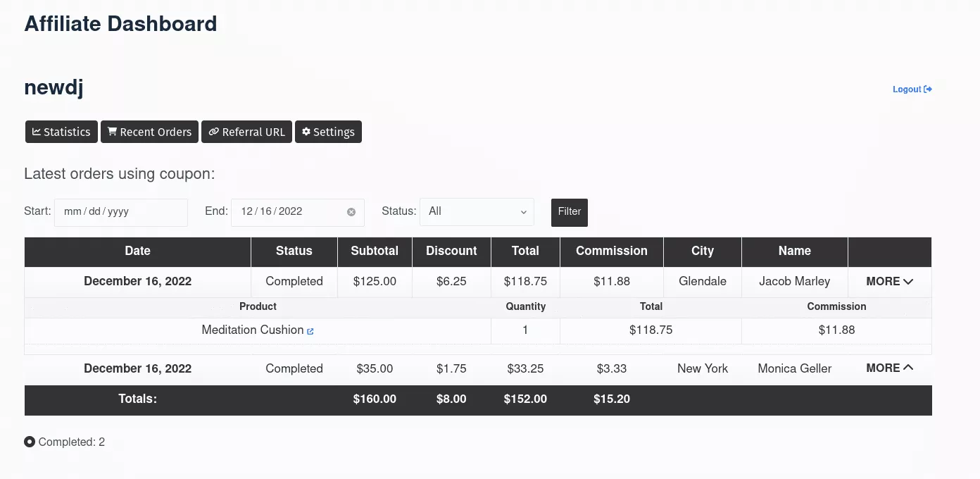Open the Settings tab
980x479 pixels.
point(328,132)
